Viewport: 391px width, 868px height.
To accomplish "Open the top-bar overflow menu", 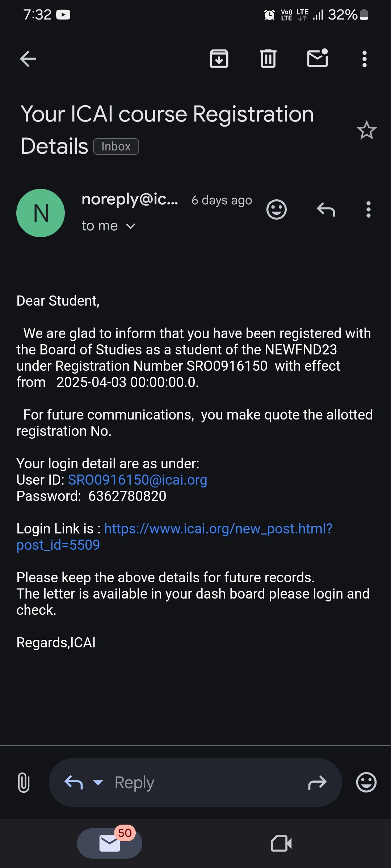I will click(365, 59).
